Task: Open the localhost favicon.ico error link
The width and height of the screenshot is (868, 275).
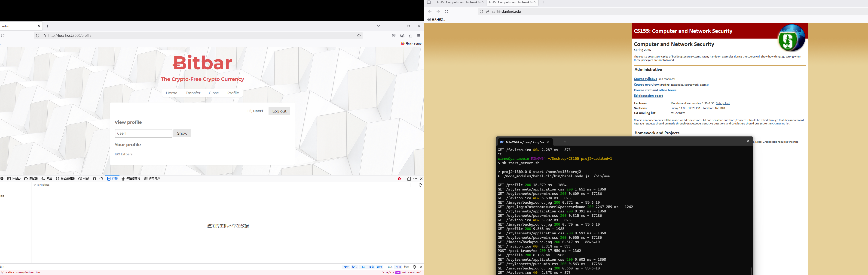Action: (20, 273)
